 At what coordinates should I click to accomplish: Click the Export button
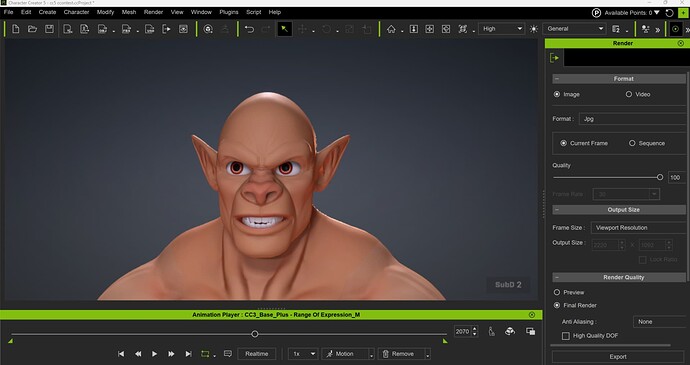point(618,357)
